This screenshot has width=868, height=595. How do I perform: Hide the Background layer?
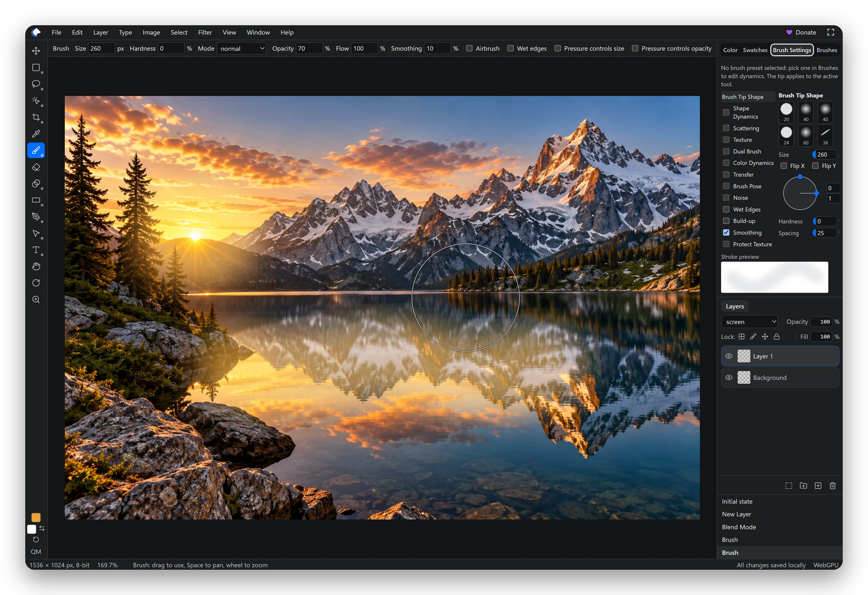729,378
